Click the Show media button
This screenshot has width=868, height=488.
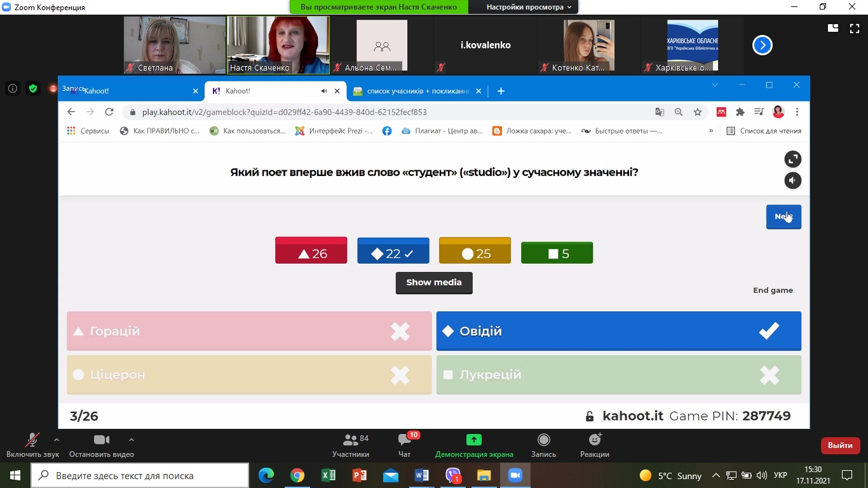pyautogui.click(x=434, y=283)
